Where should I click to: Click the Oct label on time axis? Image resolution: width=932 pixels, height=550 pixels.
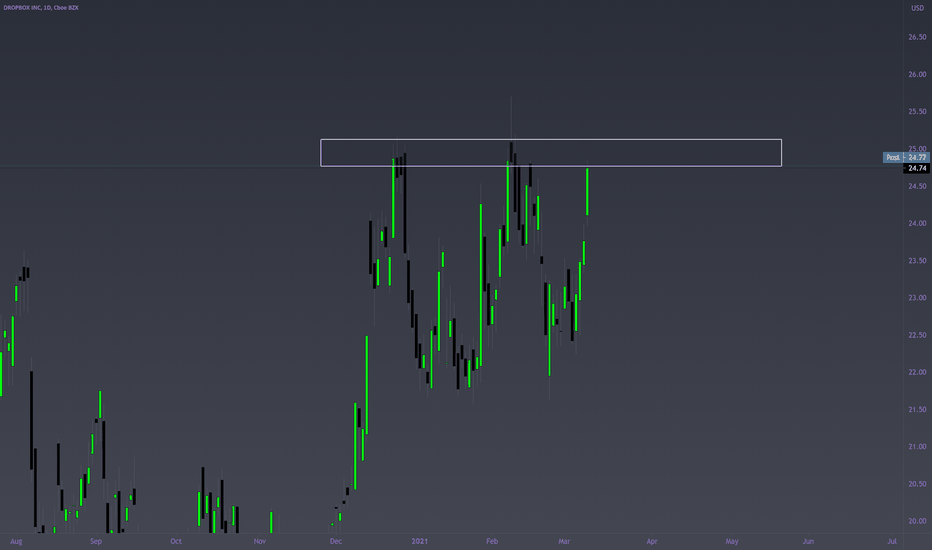[x=175, y=541]
